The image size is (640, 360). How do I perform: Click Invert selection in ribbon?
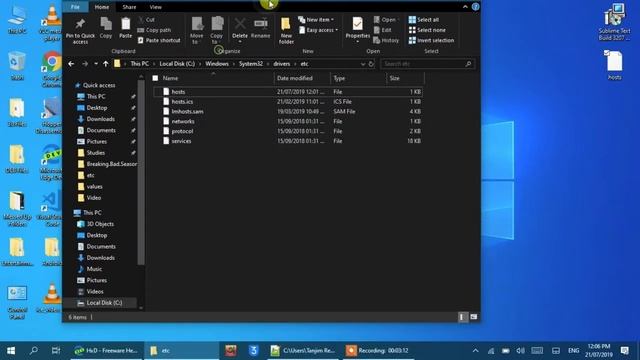tap(431, 40)
